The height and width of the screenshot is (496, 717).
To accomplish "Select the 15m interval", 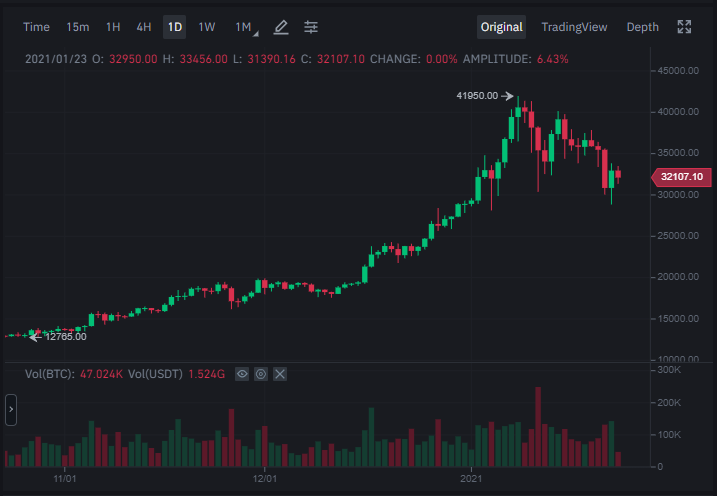I will pyautogui.click(x=78, y=27).
